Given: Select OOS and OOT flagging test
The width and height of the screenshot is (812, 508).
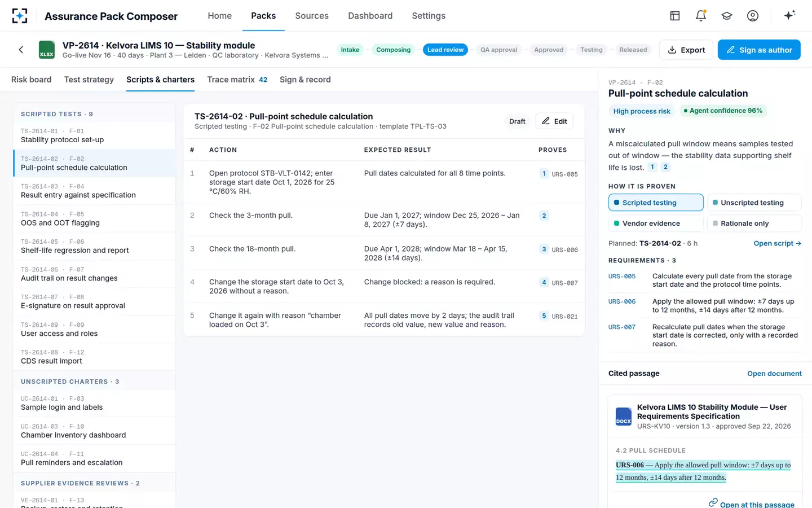Looking at the screenshot, I should (x=94, y=218).
